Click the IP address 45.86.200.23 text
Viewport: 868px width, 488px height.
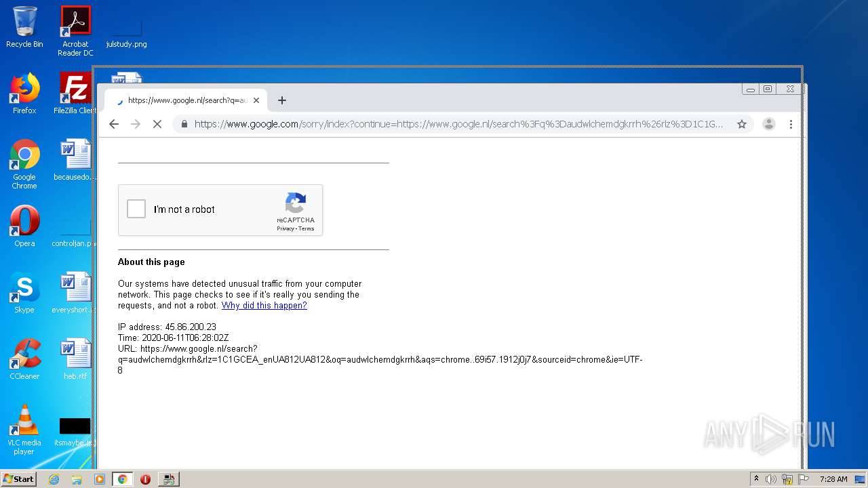click(167, 327)
